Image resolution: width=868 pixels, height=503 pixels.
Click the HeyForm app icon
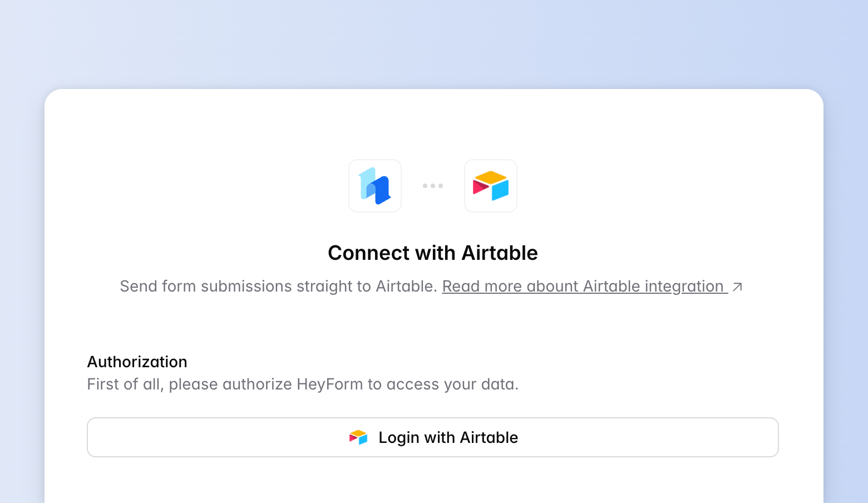(374, 186)
